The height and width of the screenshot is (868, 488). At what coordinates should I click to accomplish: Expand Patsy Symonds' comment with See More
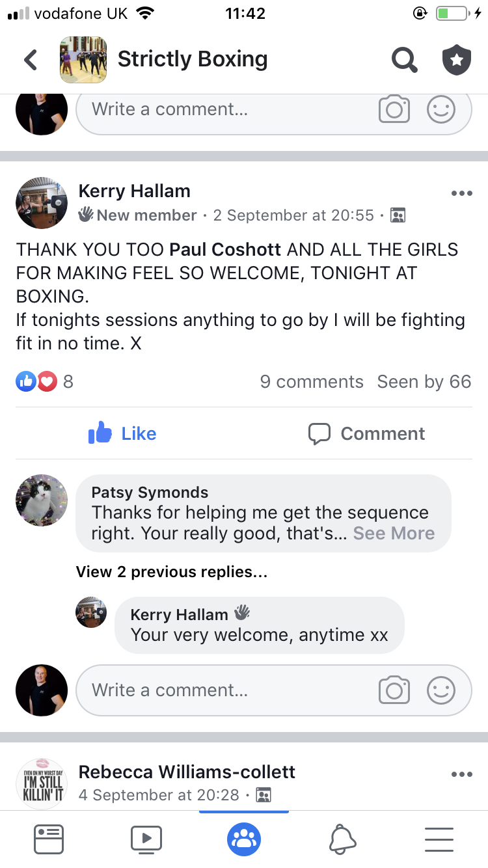pyautogui.click(x=394, y=534)
